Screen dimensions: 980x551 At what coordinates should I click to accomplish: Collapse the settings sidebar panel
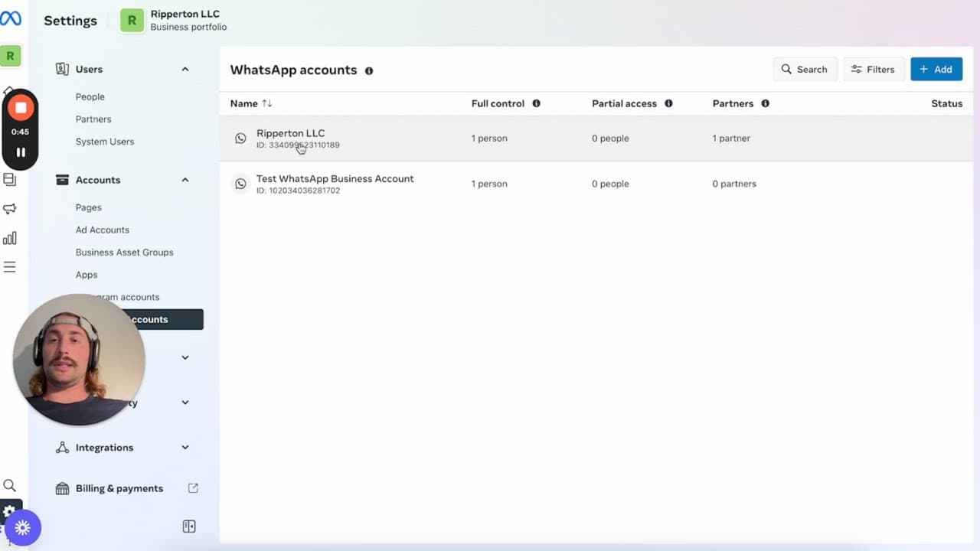[x=189, y=527]
